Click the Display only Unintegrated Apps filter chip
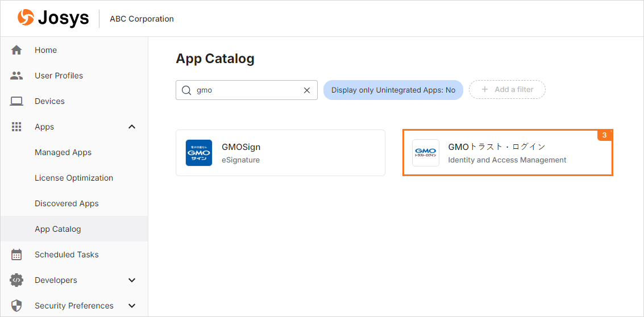Image resolution: width=644 pixels, height=317 pixels. [x=393, y=90]
